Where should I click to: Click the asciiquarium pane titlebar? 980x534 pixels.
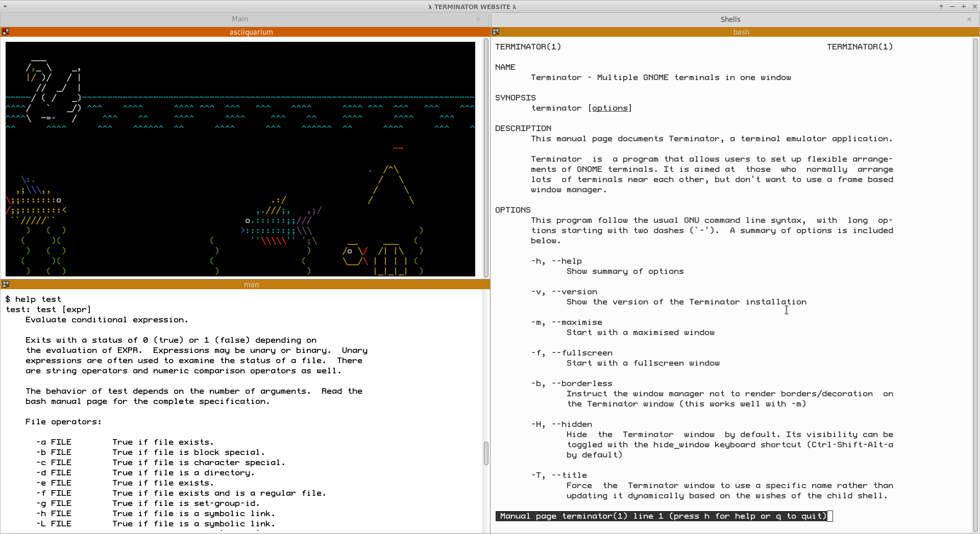[x=251, y=32]
